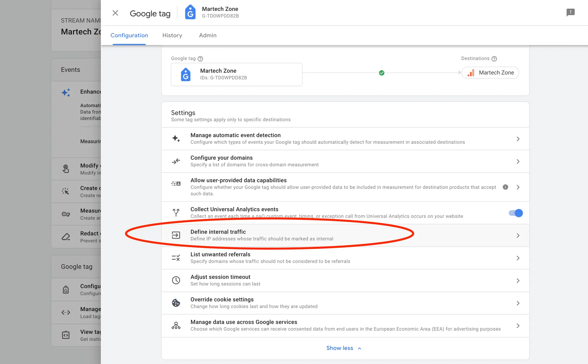Close the Google tag panel
Viewport: 588px width, 364px height.
point(115,13)
